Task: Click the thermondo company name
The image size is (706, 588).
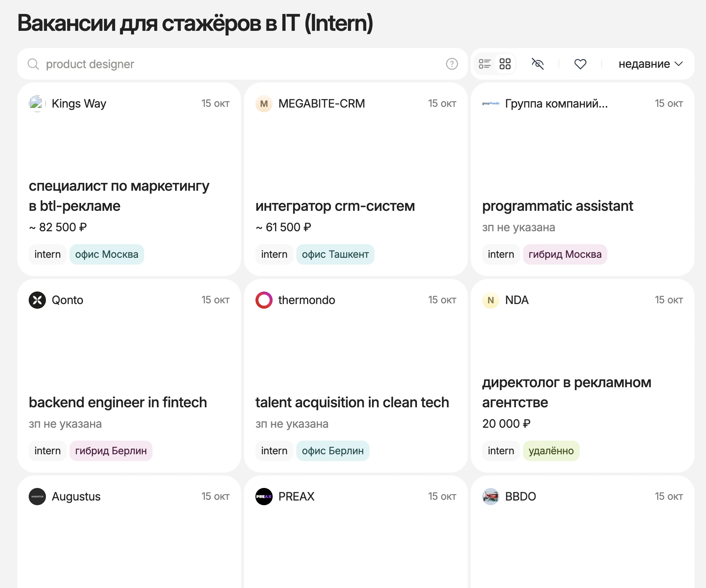Action: (x=307, y=300)
